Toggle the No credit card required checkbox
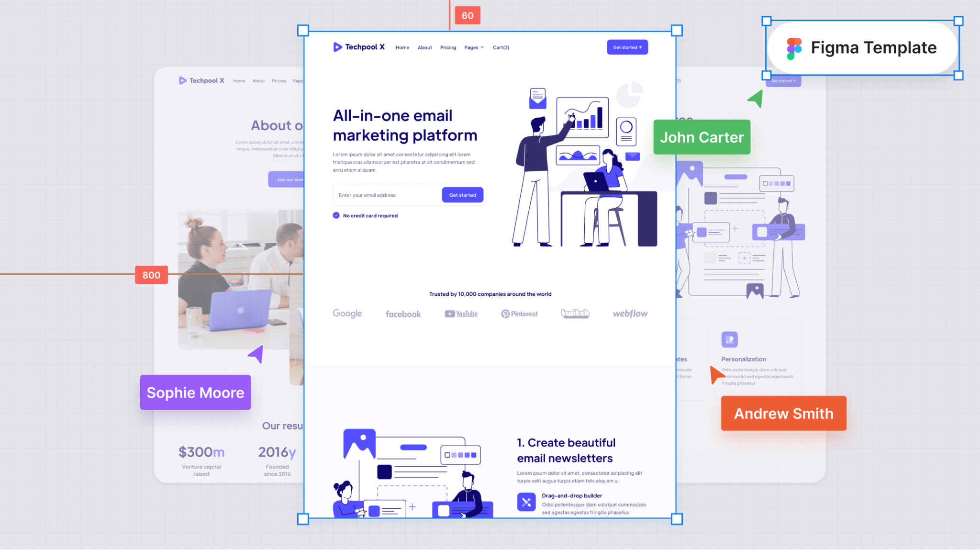The width and height of the screenshot is (980, 550). pos(335,215)
